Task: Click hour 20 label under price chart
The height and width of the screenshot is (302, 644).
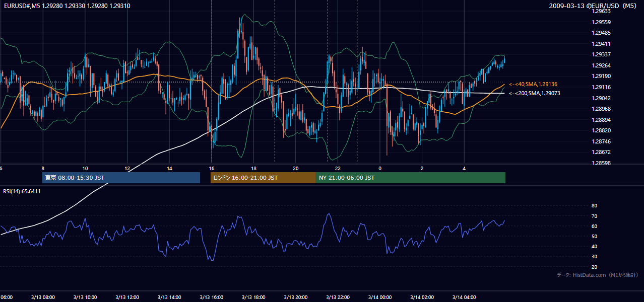Action: tap(296, 168)
